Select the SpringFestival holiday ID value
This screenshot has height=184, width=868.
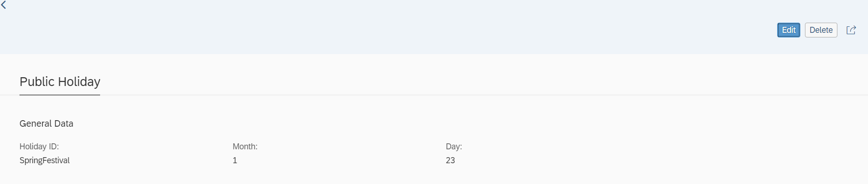click(x=44, y=160)
